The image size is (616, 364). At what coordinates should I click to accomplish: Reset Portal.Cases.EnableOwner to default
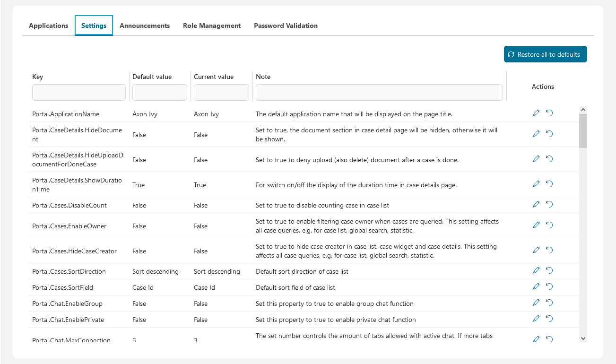click(549, 225)
